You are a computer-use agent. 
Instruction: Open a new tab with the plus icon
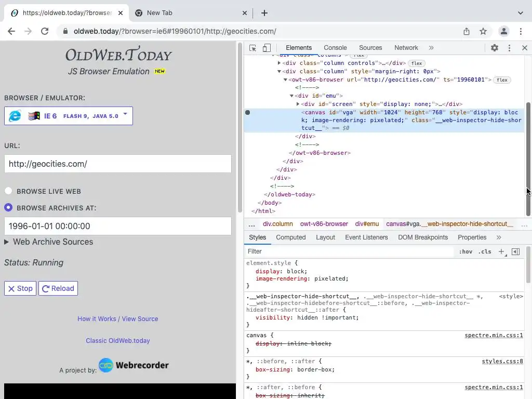tap(264, 13)
